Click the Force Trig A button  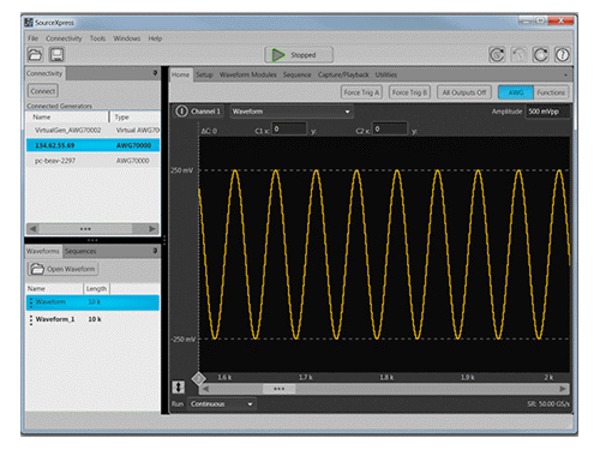point(362,92)
